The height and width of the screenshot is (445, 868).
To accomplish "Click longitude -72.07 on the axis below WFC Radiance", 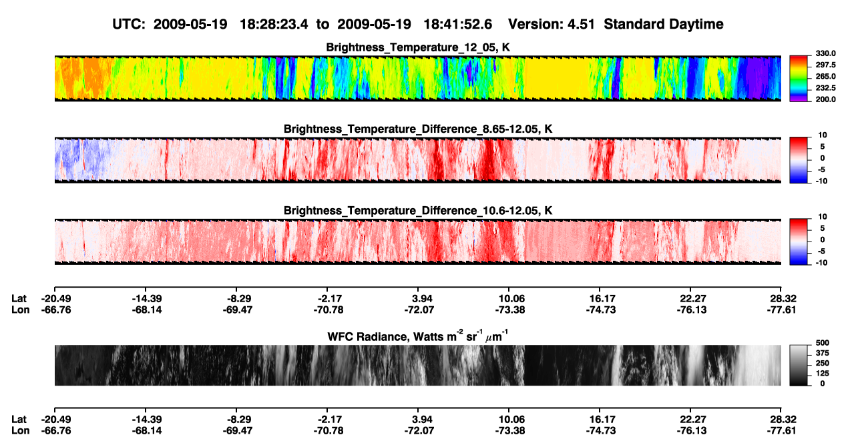I will [x=419, y=430].
